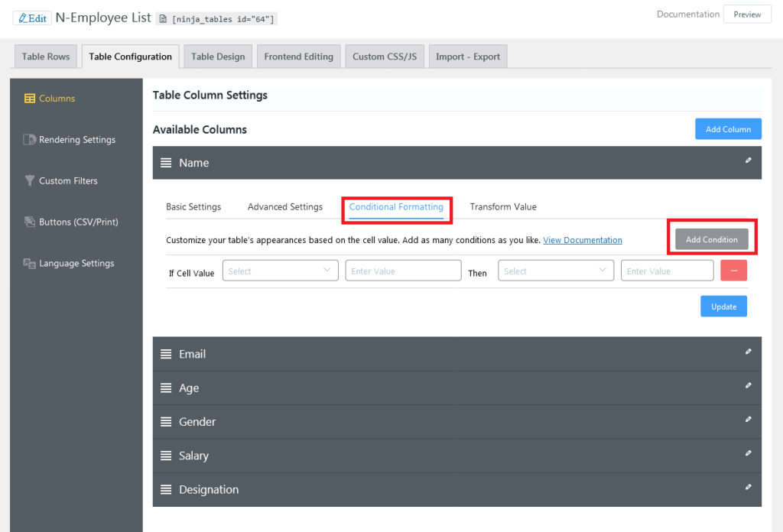Click the drag handle icon for Gender column
The image size is (783, 532).
166,422
